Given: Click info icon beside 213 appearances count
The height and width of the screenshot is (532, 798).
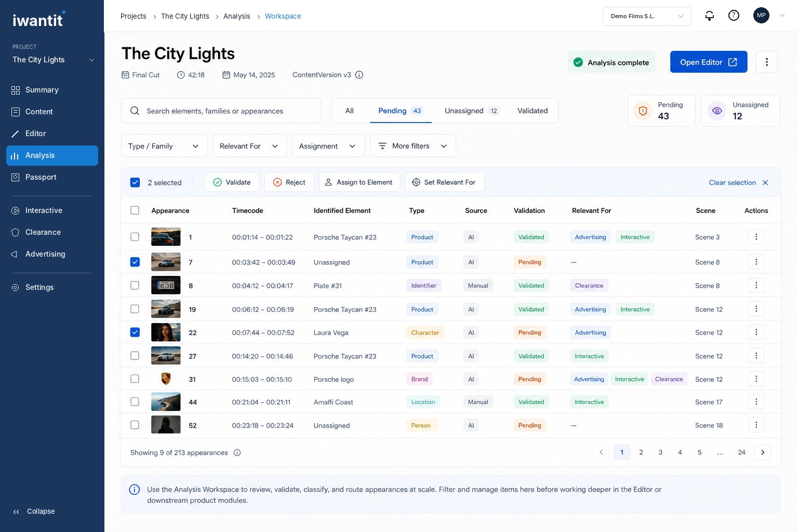Looking at the screenshot, I should [237, 453].
